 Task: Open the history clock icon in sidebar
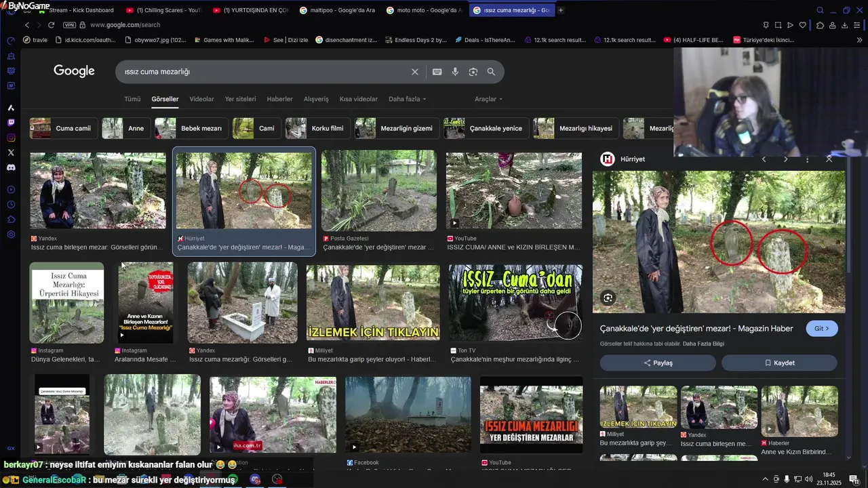tap(11, 205)
